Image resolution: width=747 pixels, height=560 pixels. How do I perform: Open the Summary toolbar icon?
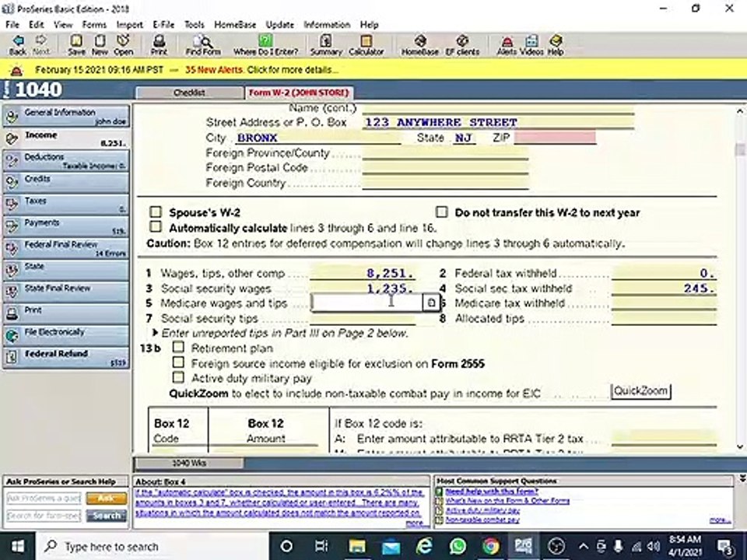[x=326, y=45]
